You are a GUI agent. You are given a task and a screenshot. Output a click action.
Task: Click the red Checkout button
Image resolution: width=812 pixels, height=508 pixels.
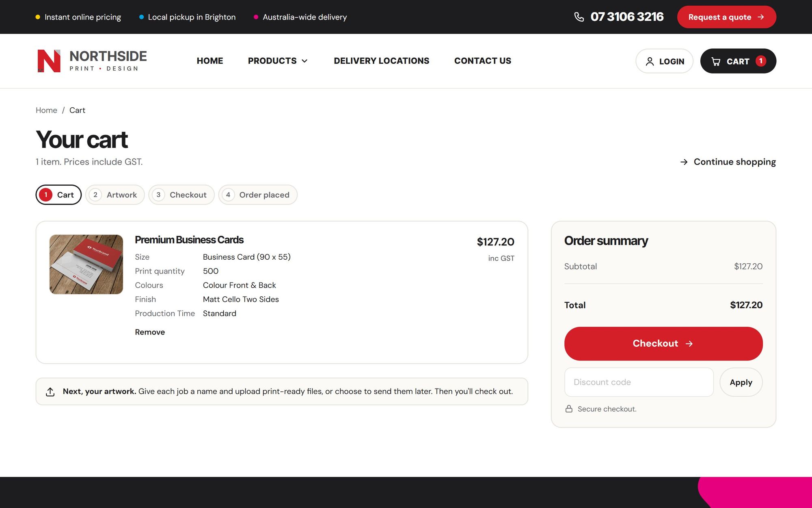click(663, 343)
